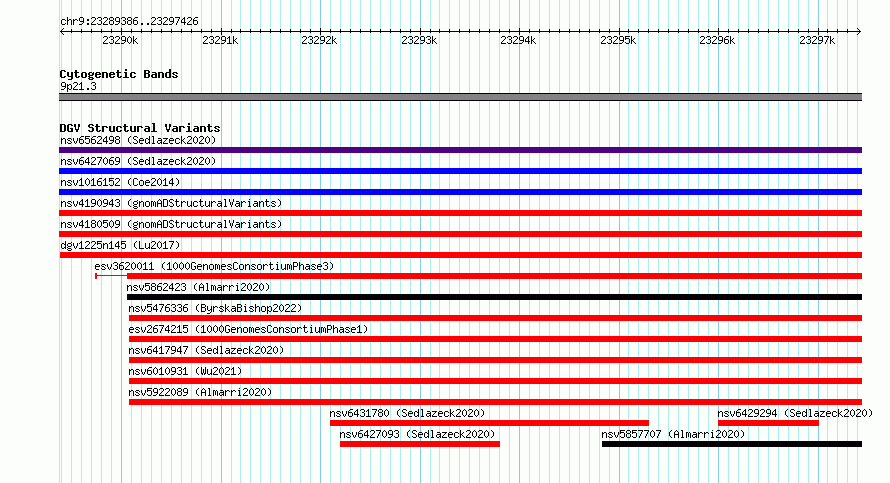This screenshot has width=890, height=483.
Task: Click the 23293k ruler tick label
Action: [419, 40]
